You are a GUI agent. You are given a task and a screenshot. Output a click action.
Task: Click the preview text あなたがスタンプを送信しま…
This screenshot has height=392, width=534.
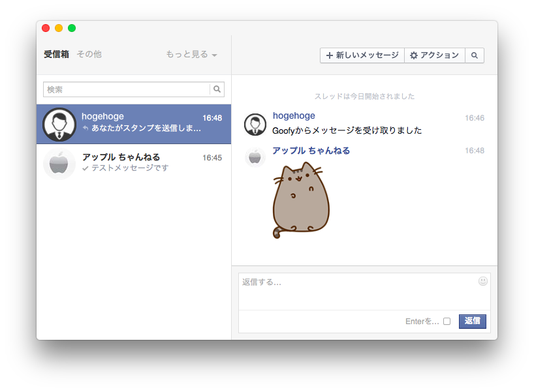[x=146, y=128]
